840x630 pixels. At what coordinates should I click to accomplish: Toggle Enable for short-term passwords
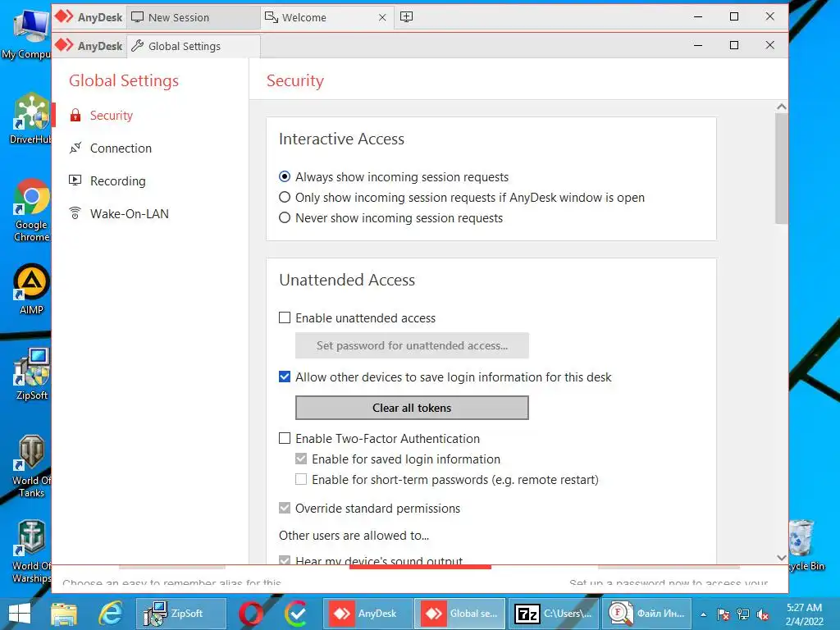point(301,479)
